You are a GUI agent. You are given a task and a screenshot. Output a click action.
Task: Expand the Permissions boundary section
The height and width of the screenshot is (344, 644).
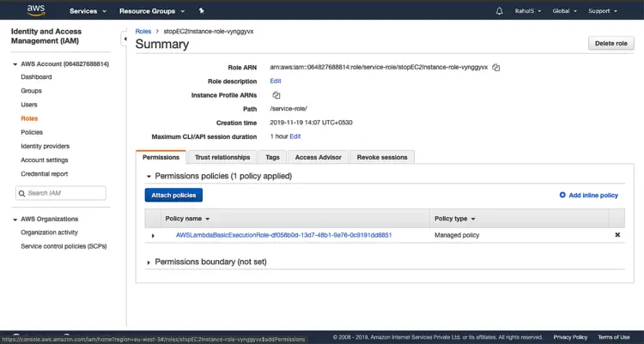pyautogui.click(x=149, y=263)
